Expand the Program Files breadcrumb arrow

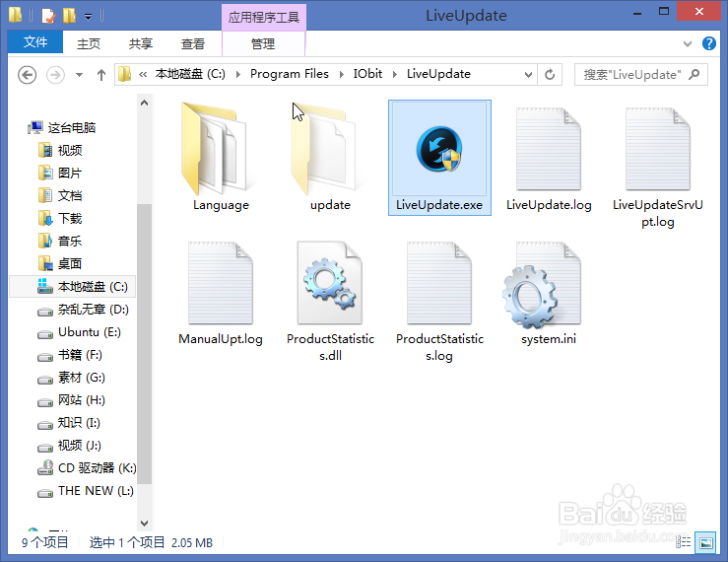tap(342, 74)
